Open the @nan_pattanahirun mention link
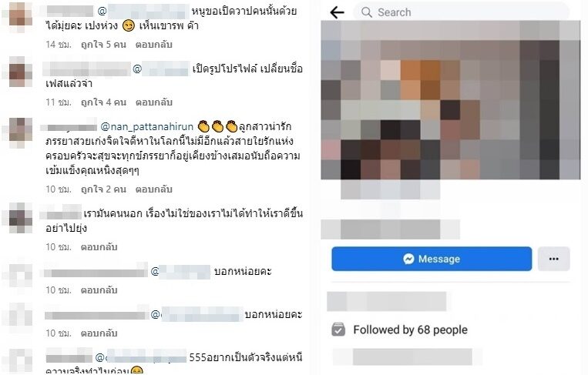Viewport: 588px width, 375px height. tap(147, 127)
